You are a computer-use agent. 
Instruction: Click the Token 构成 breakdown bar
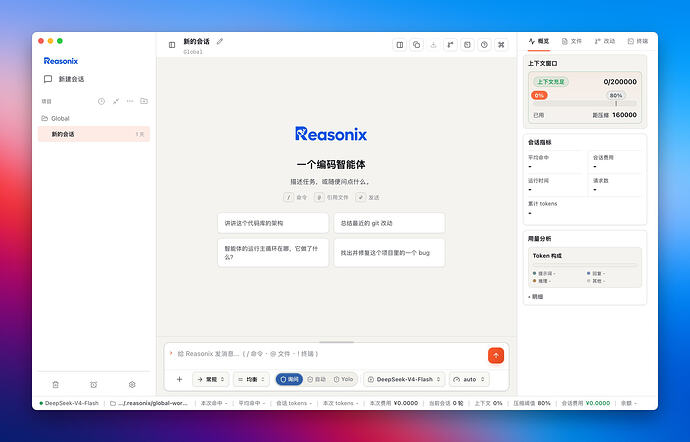[584, 265]
